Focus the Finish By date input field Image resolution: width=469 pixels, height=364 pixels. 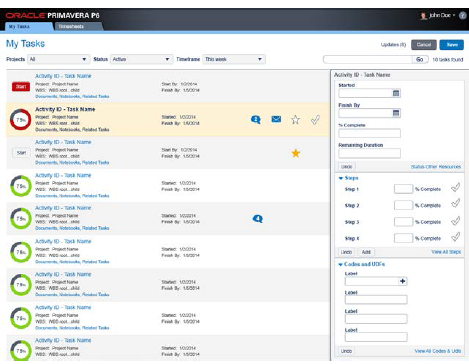[x=366, y=113]
